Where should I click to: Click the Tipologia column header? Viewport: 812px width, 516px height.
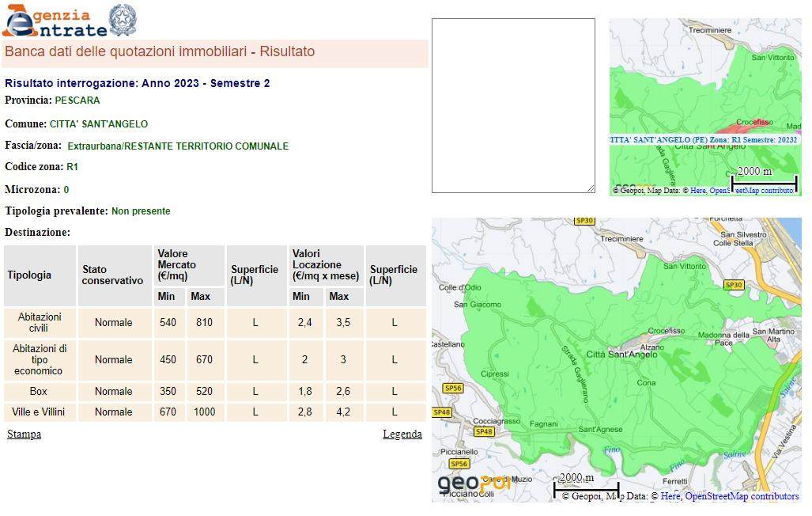tap(29, 275)
